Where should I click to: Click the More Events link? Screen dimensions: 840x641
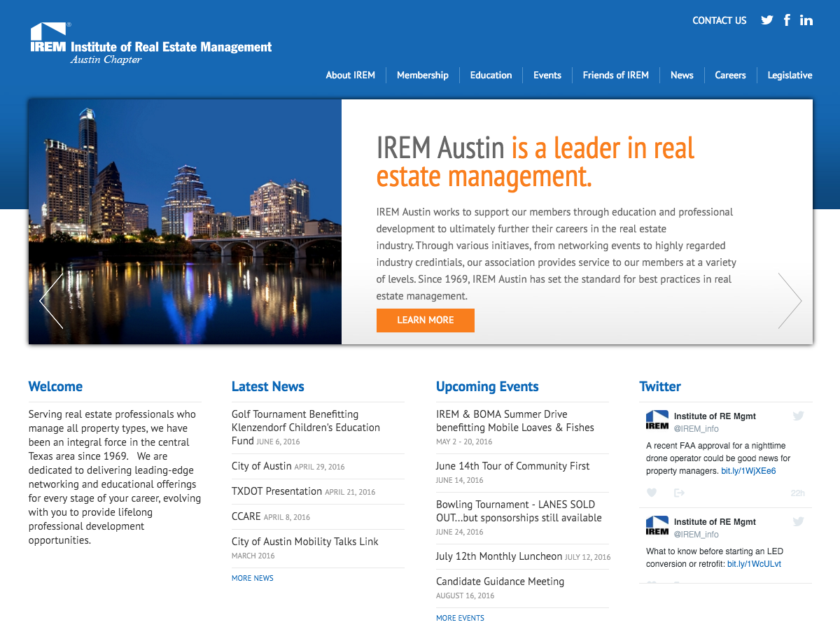click(460, 618)
